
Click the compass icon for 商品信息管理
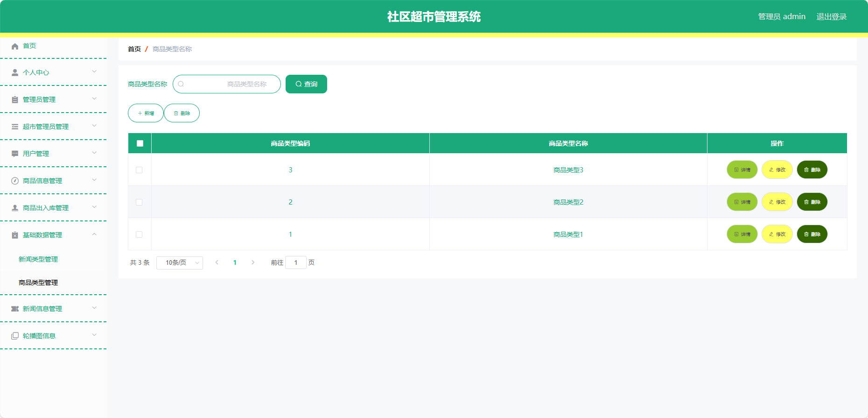[x=15, y=181]
